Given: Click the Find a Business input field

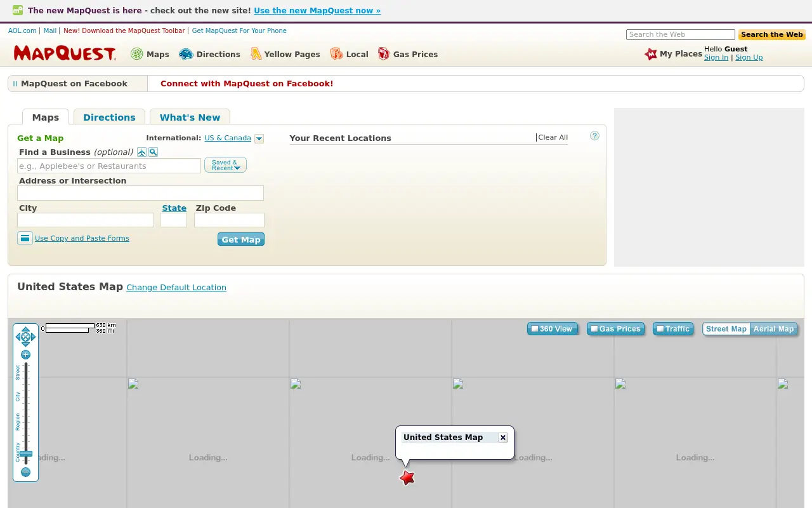Looking at the screenshot, I should (x=109, y=166).
